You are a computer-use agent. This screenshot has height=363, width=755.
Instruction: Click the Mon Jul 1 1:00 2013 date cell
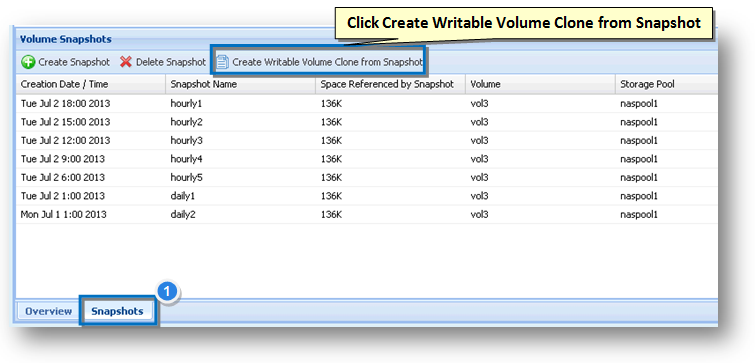coord(91,215)
